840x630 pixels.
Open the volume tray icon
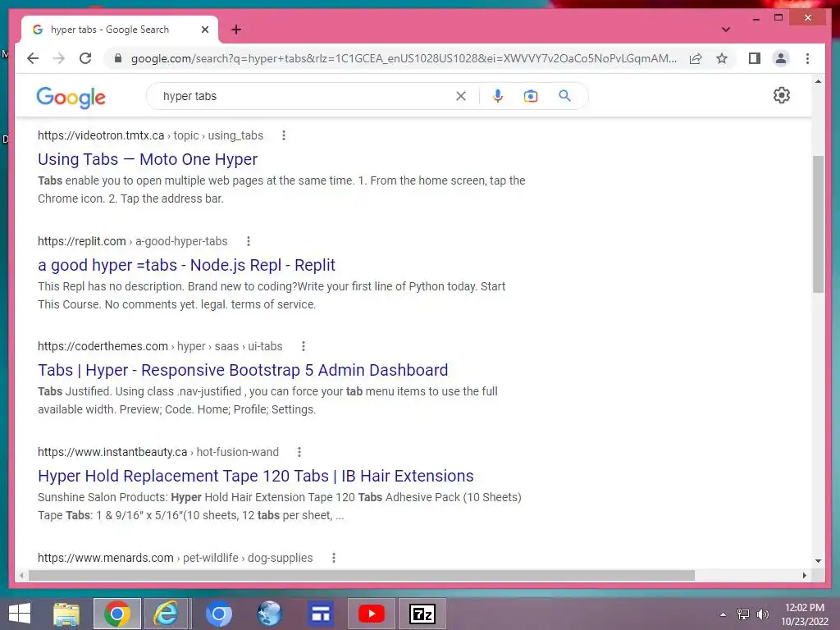pyautogui.click(x=762, y=614)
